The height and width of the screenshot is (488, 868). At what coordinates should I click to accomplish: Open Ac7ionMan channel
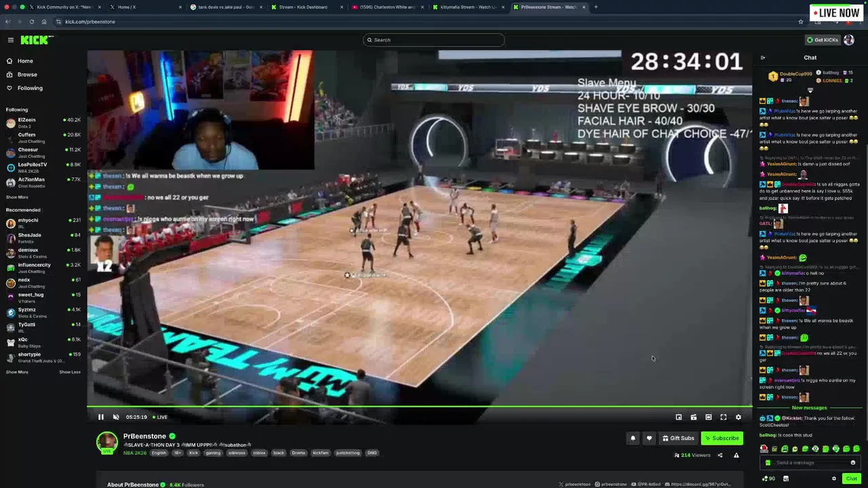click(43, 182)
